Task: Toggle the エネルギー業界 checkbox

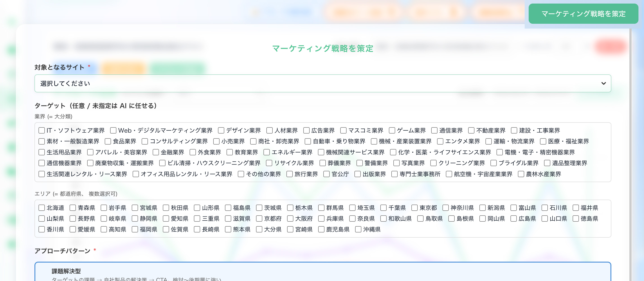Action: [267, 152]
